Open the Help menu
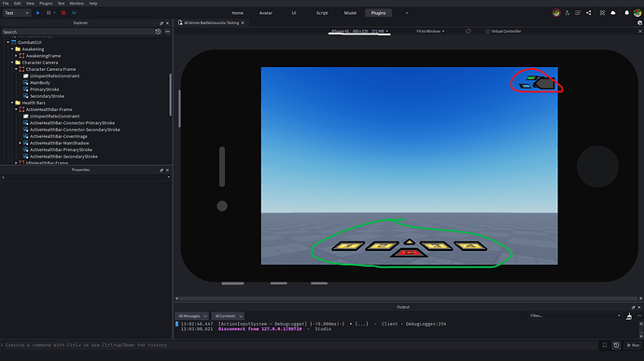The height and width of the screenshot is (361, 644). click(93, 4)
